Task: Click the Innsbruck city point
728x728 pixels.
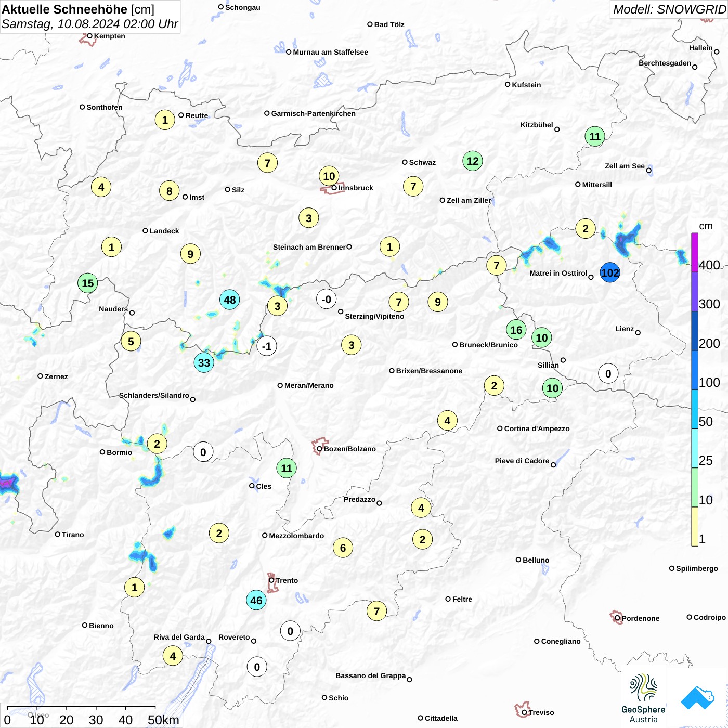Action: click(334, 188)
